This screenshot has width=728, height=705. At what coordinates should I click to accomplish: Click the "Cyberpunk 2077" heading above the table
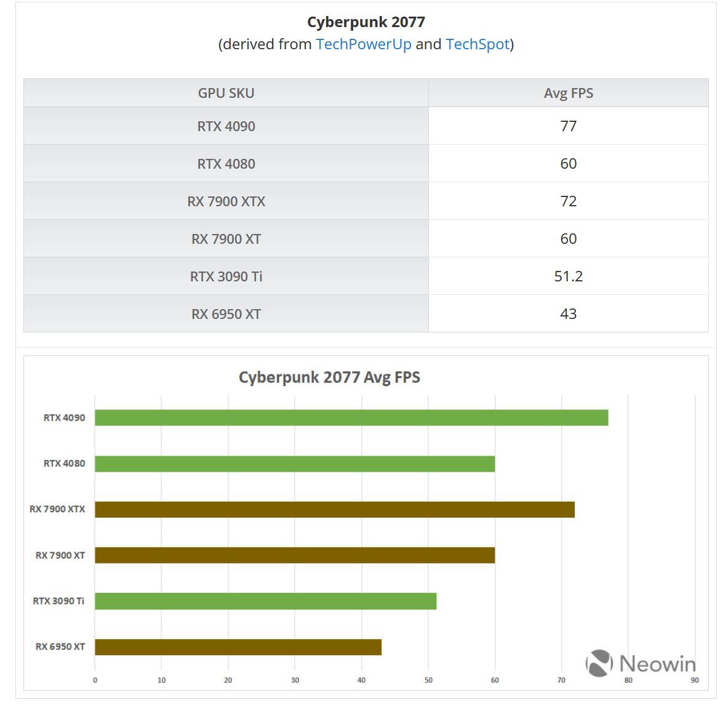[366, 22]
